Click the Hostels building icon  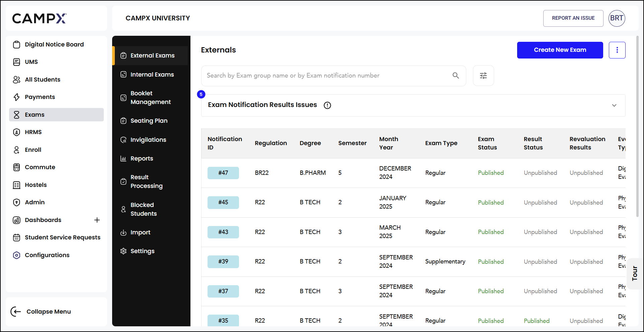(16, 185)
